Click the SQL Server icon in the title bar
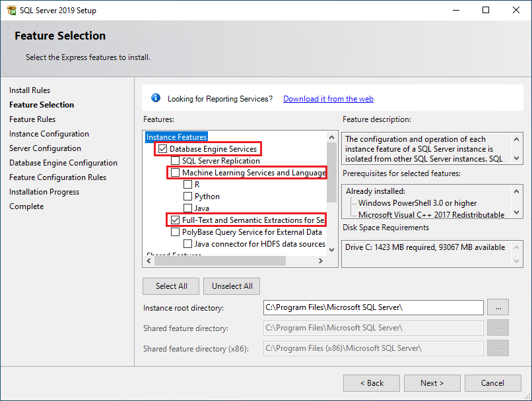Screen dimensions: 532x401 [x=11, y=10]
